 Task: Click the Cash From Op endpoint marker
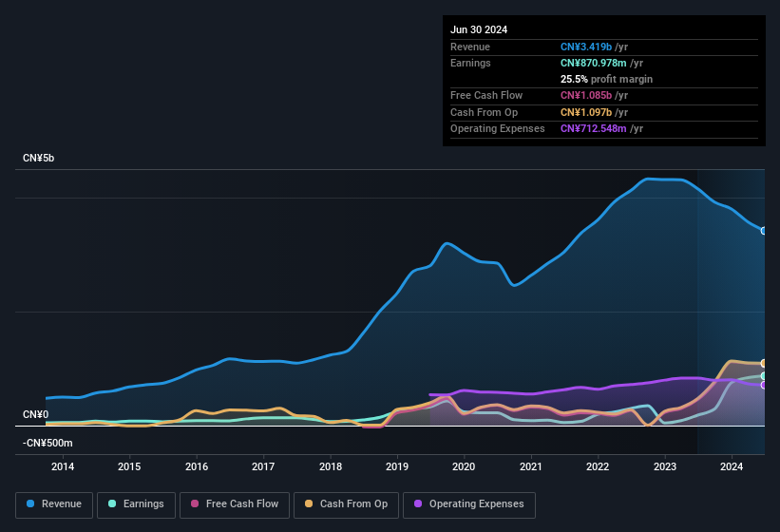coord(764,363)
